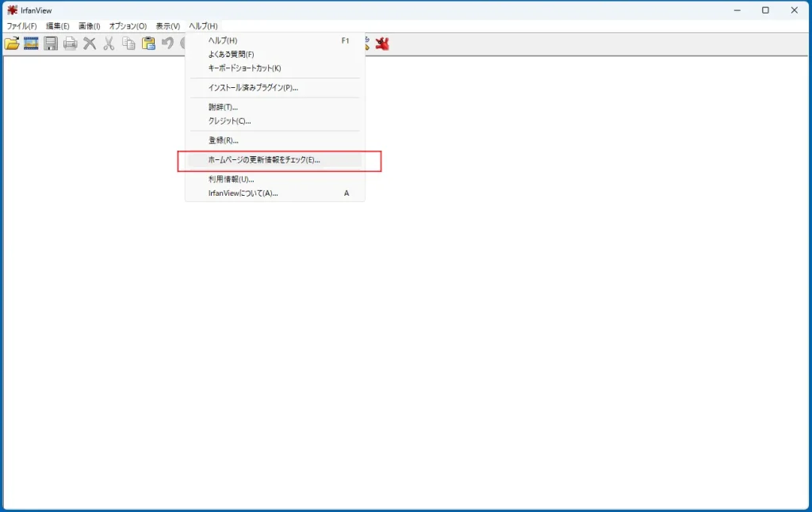Select キーボードショートカット(K) entry
812x512 pixels.
(275, 68)
